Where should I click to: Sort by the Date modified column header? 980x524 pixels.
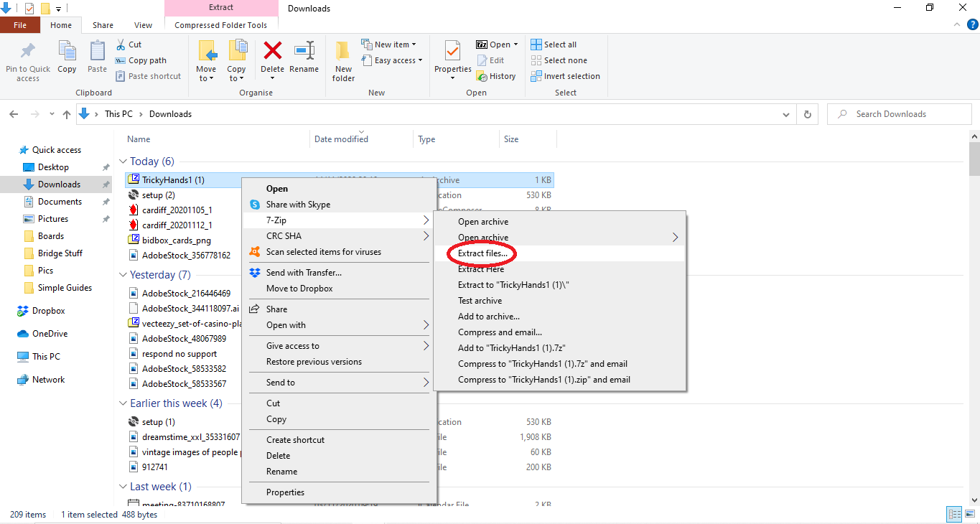coord(341,139)
